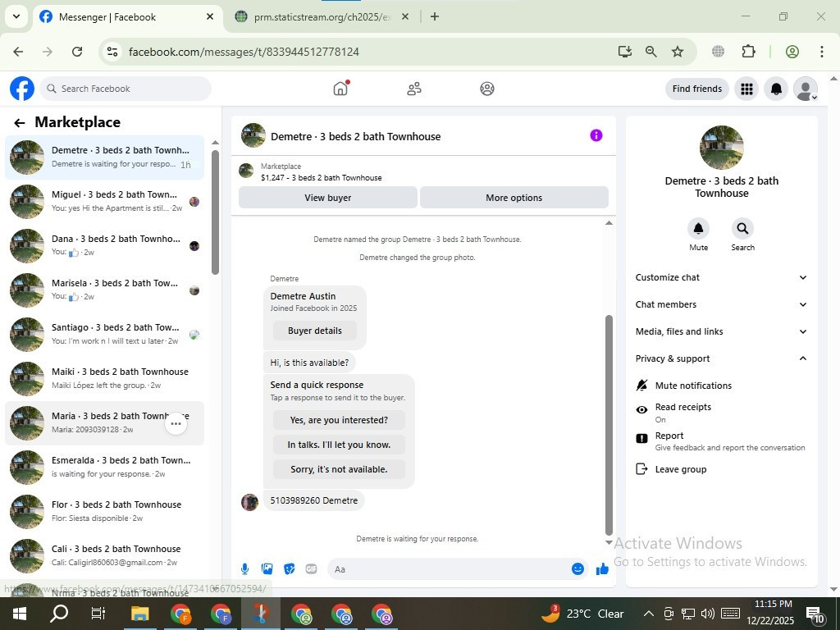Focus the Search Facebook field

126,89
